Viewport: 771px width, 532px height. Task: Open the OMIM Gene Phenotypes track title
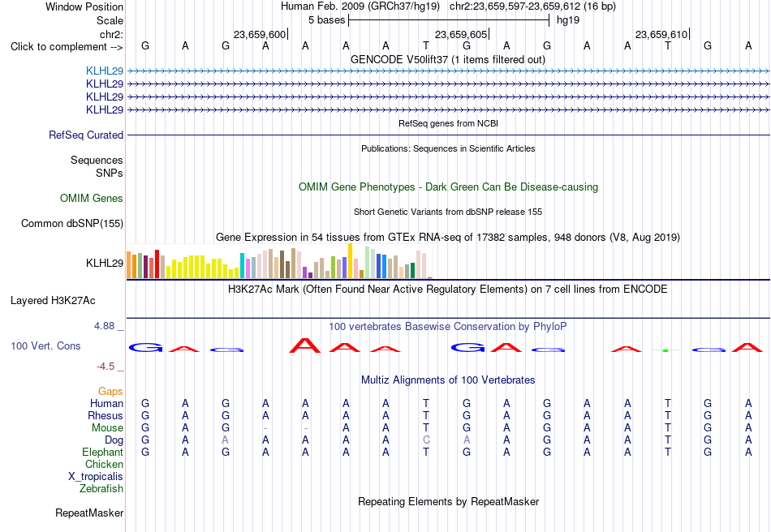click(x=448, y=187)
